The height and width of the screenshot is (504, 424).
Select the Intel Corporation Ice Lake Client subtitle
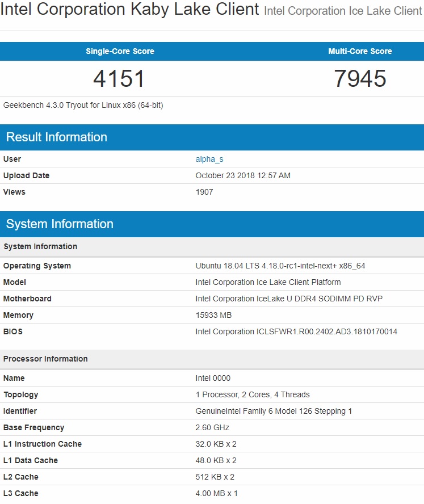[x=343, y=11]
